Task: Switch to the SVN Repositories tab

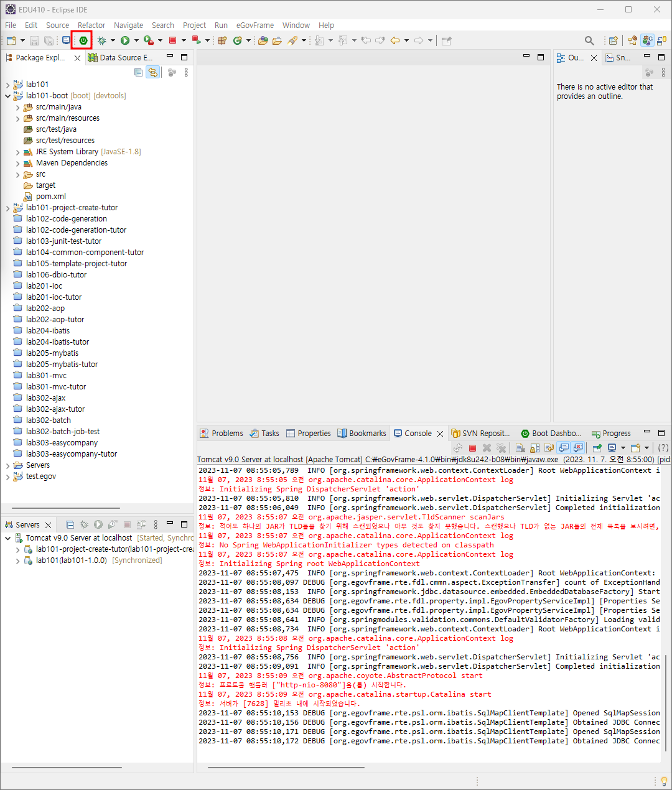Action: coord(480,434)
